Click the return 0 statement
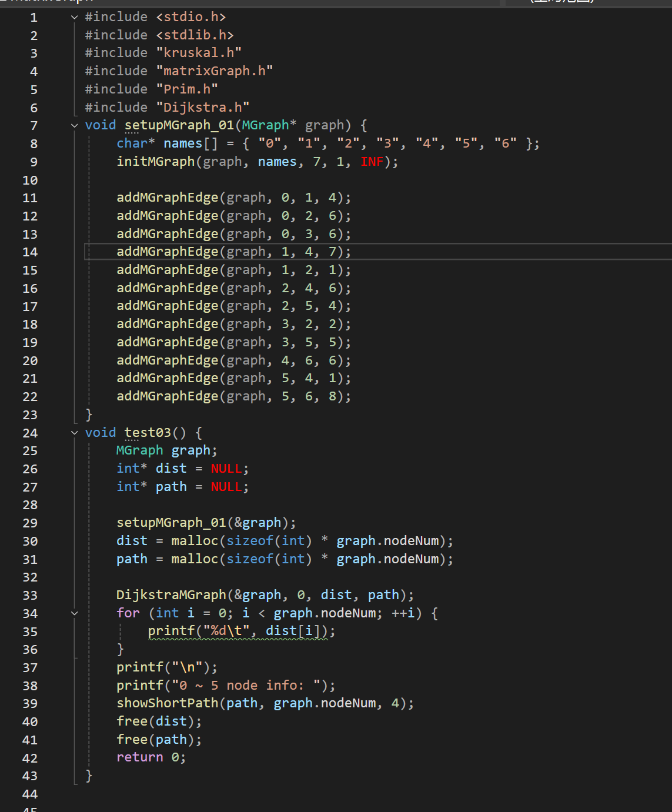Viewport: 672px width, 812px height. (151, 757)
